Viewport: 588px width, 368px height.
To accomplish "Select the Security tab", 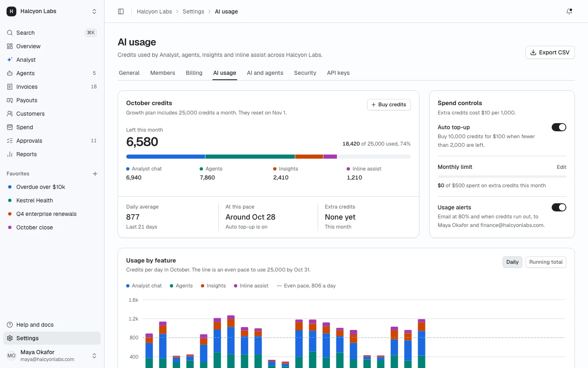I will point(305,73).
